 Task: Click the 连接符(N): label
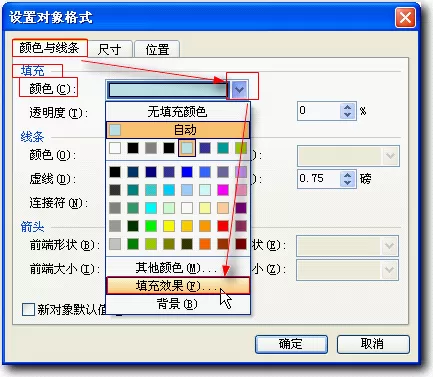click(59, 202)
